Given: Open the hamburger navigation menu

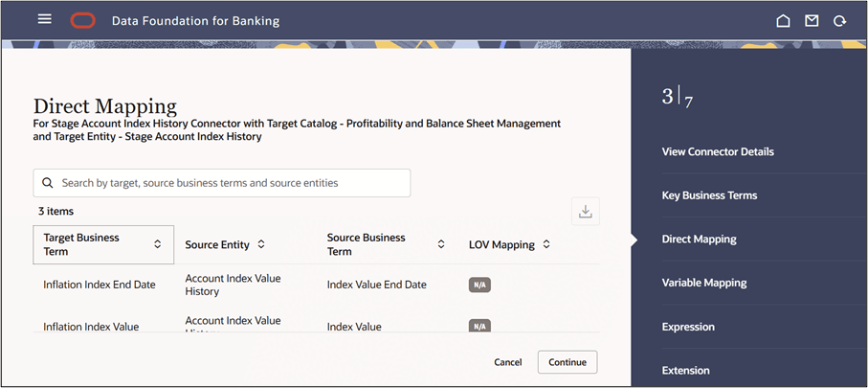Looking at the screenshot, I should (45, 19).
